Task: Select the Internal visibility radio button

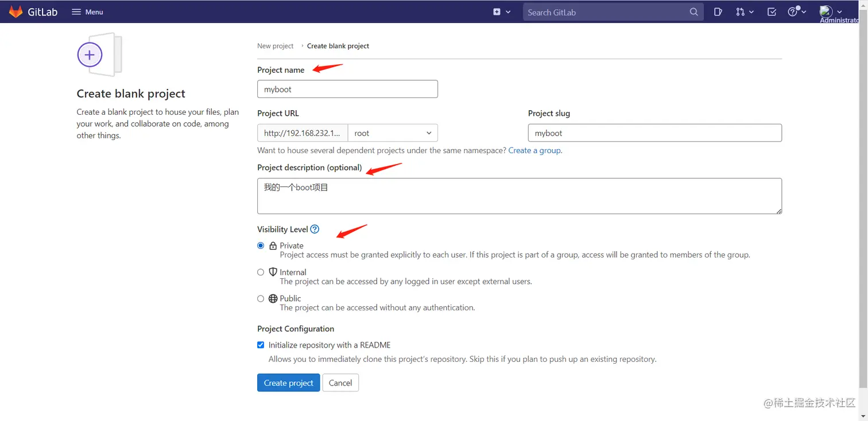Action: [x=261, y=272]
